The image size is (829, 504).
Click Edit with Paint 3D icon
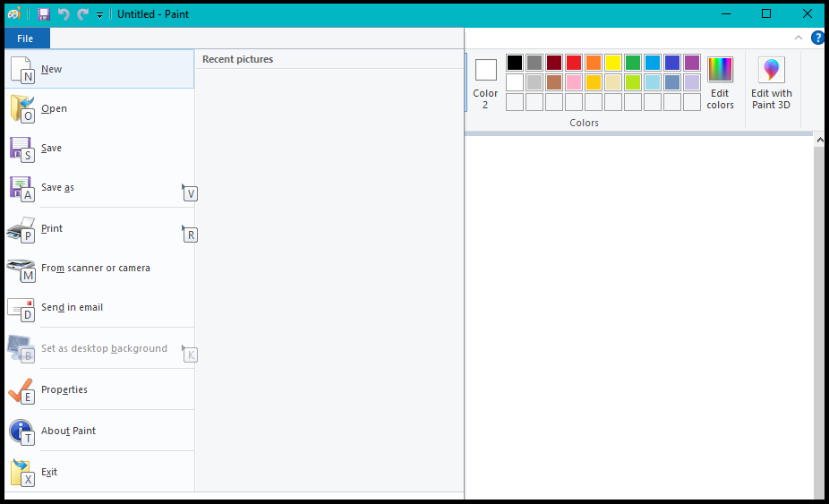(772, 69)
